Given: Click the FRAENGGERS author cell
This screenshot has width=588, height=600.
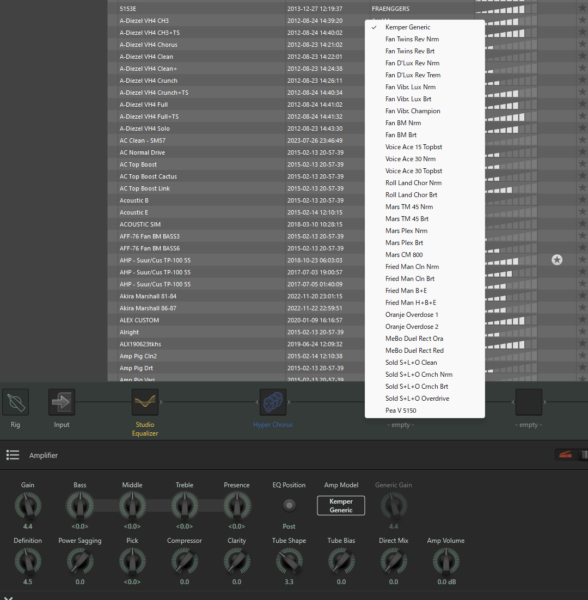Looking at the screenshot, I should click(x=390, y=8).
